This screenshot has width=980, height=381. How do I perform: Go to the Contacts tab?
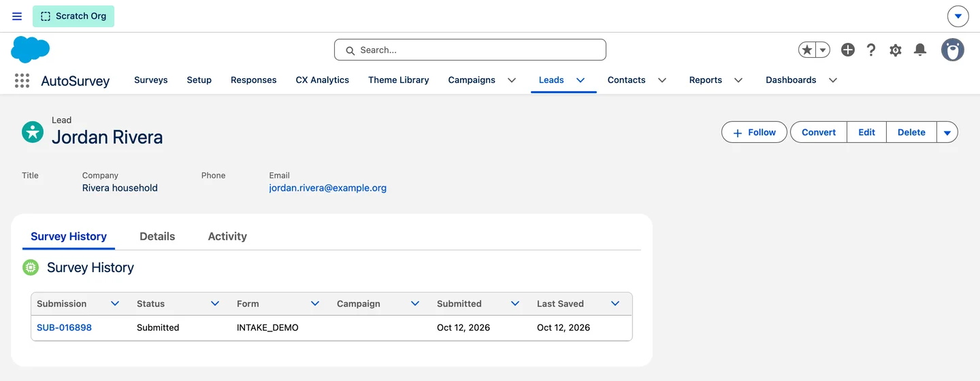[626, 80]
